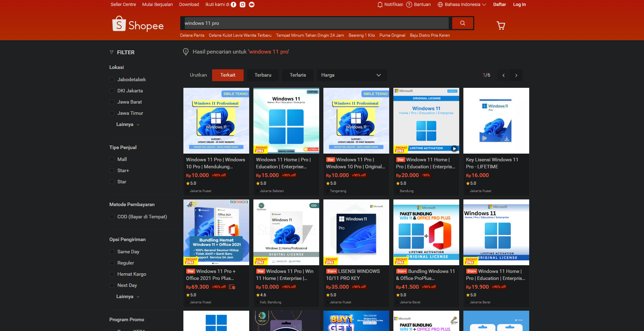Expand Lainnya under Lokasi filter
The image size is (644, 331).
[128, 125]
